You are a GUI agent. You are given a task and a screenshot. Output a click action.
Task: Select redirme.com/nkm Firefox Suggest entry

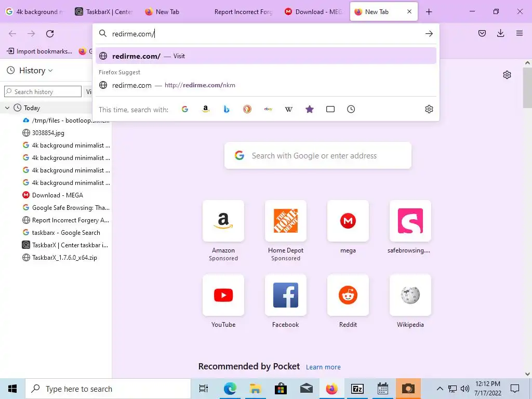[266, 85]
